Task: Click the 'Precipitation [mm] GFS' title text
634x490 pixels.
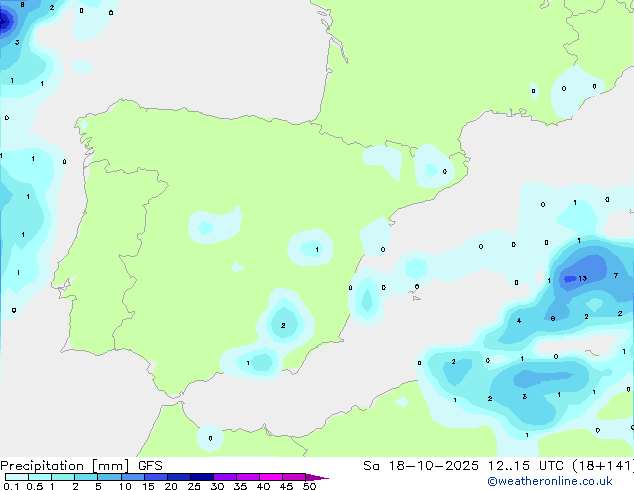Action: point(81,466)
